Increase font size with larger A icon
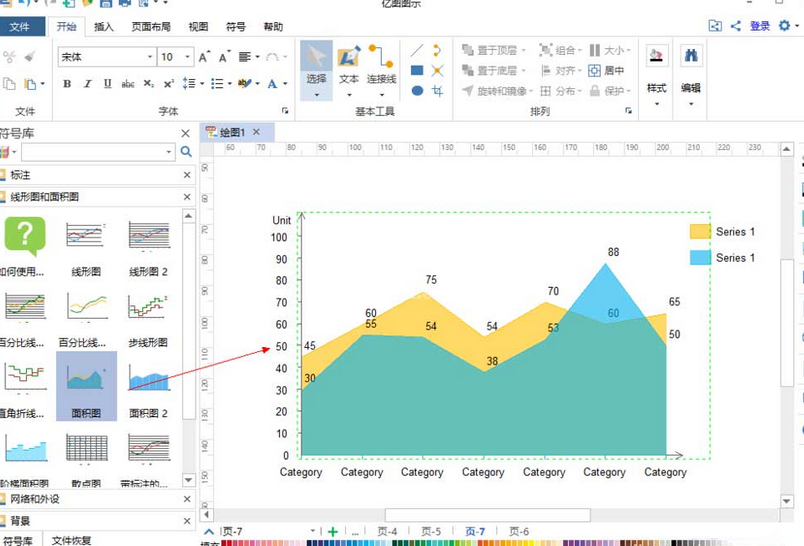804x546 pixels. tap(204, 57)
